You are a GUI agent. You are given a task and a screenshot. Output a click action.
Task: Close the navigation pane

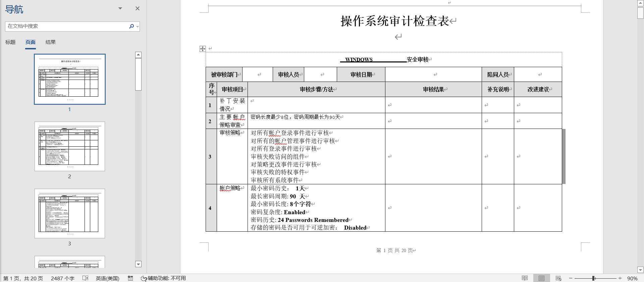[x=138, y=8]
